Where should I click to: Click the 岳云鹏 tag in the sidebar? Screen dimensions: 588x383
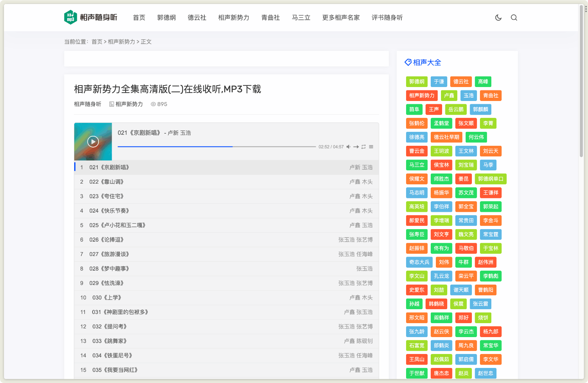(x=456, y=109)
